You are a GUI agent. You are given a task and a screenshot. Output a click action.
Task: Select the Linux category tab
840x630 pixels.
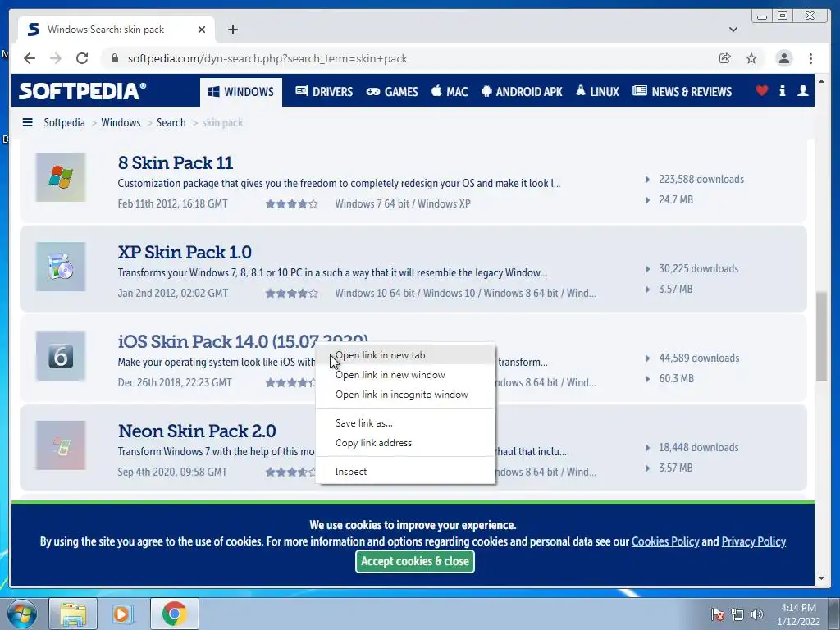[597, 92]
